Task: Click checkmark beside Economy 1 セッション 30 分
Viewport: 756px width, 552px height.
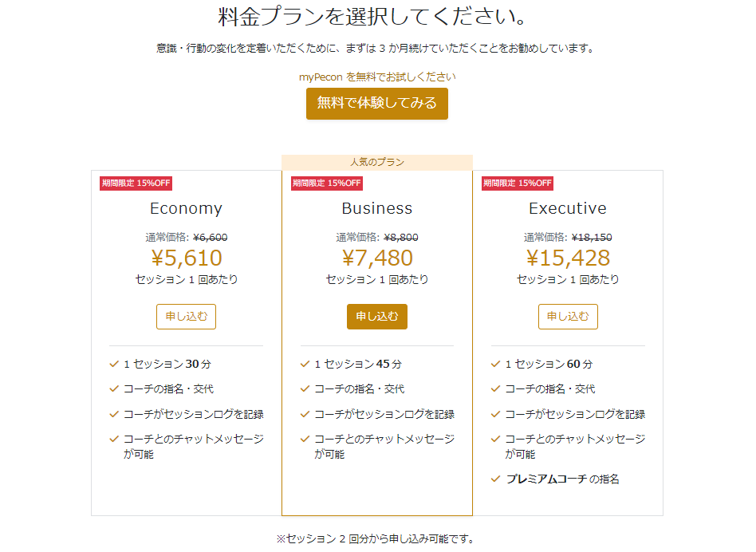Action: tap(114, 364)
